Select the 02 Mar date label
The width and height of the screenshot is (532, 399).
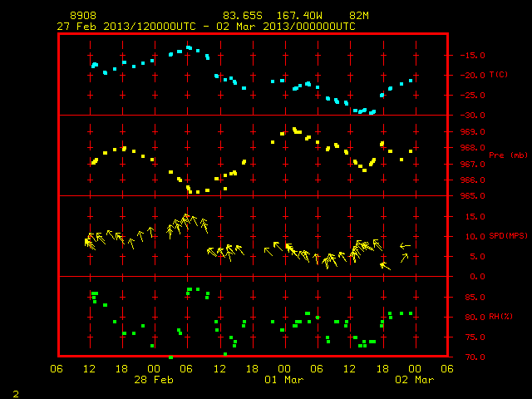pos(415,380)
